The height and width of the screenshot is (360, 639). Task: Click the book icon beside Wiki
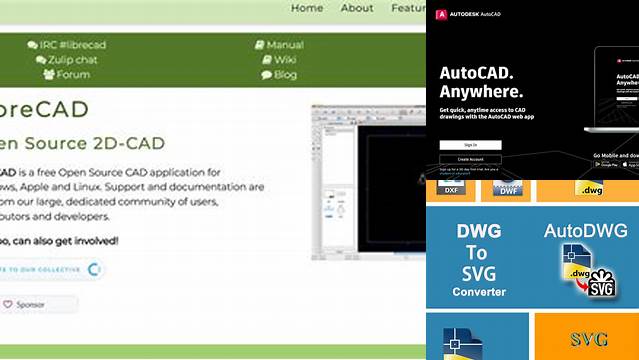[267, 60]
